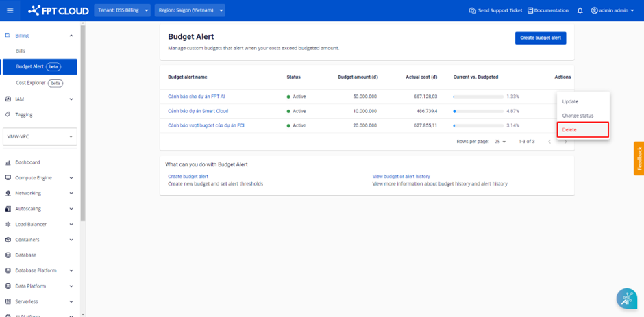The image size is (644, 317).
Task: Open the Rows per page dropdown
Action: point(499,141)
